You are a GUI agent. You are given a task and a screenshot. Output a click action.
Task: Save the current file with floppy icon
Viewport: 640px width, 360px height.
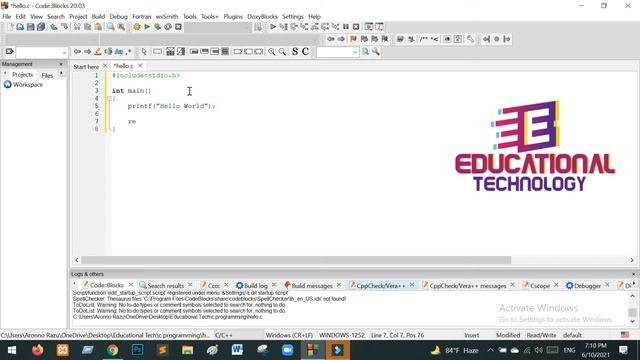tap(31, 27)
